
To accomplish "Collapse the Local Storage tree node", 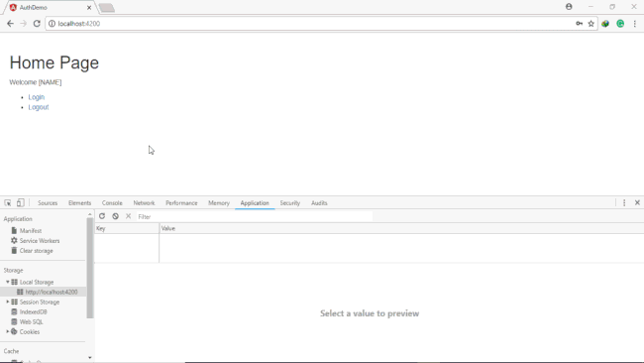I will click(x=7, y=282).
